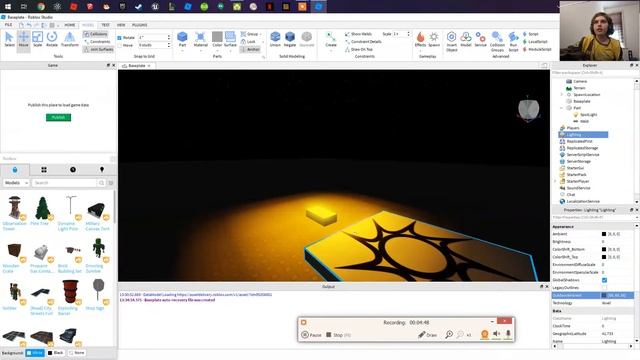
Task: Toggle Collisions in Tools group
Action: point(95,34)
